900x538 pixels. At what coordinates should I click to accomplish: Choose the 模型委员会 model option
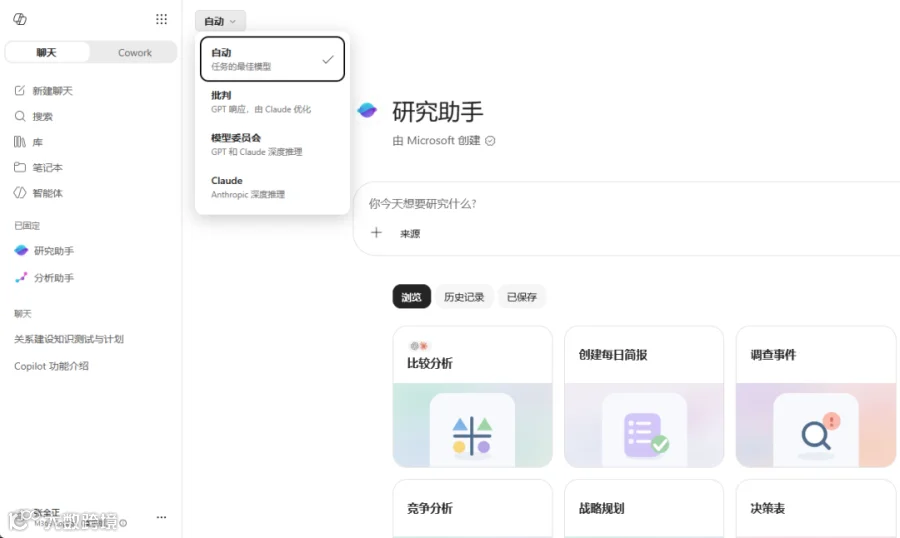point(272,144)
